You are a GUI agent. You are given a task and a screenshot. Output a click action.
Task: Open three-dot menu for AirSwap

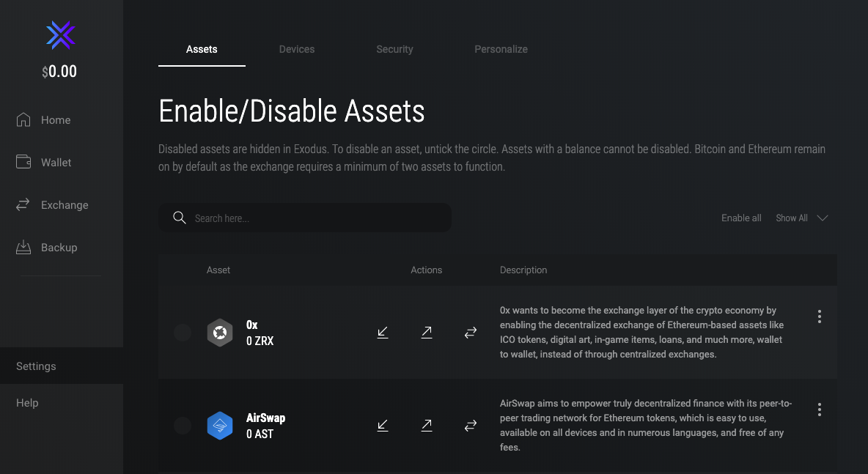tap(820, 410)
